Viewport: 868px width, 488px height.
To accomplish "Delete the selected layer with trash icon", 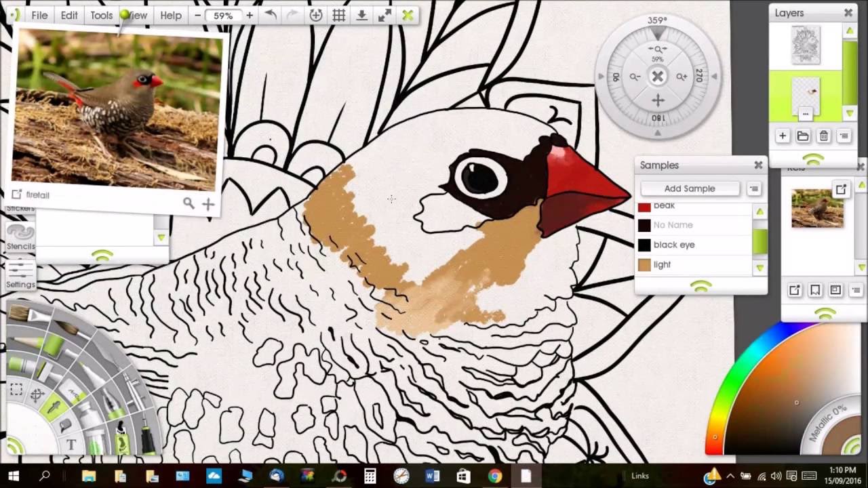I will click(x=823, y=136).
